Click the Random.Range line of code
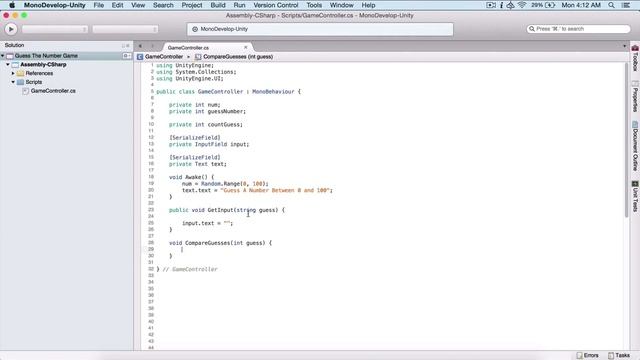The height and width of the screenshot is (360, 640). pos(225,184)
